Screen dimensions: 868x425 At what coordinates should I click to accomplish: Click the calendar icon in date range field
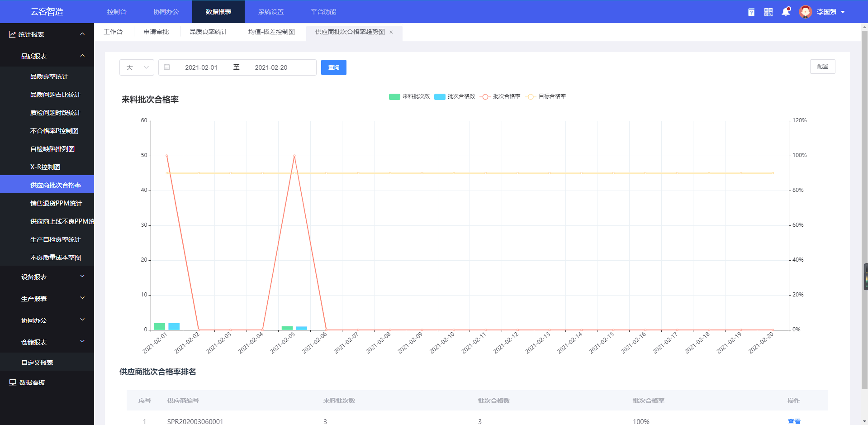(x=167, y=67)
